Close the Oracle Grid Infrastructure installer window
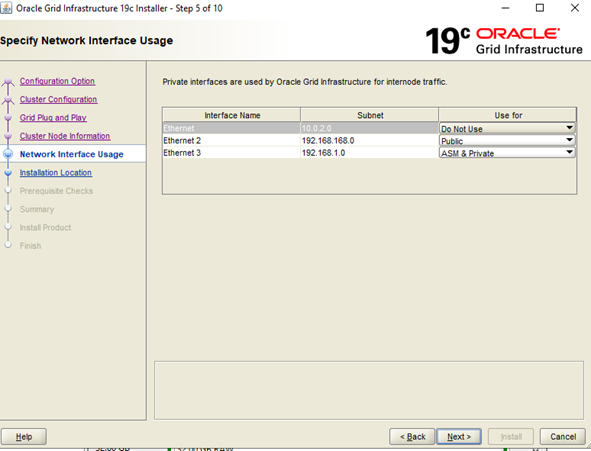Viewport: 591px width, 451px height. [574, 8]
